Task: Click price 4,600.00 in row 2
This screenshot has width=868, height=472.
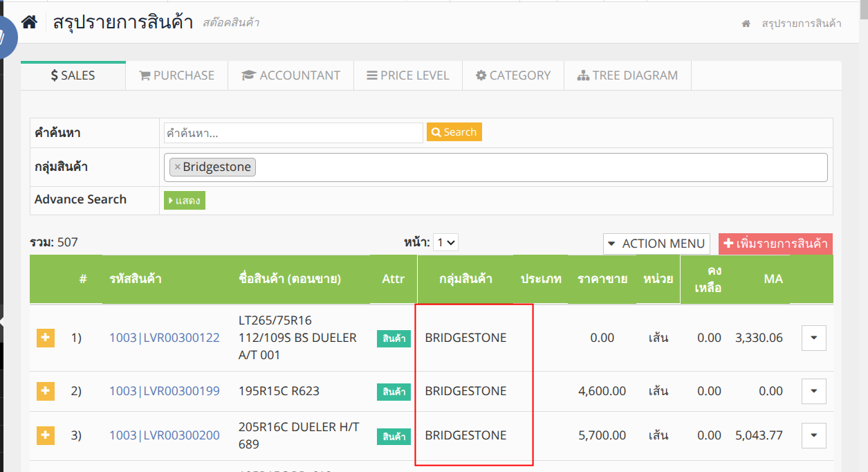Action: [602, 391]
